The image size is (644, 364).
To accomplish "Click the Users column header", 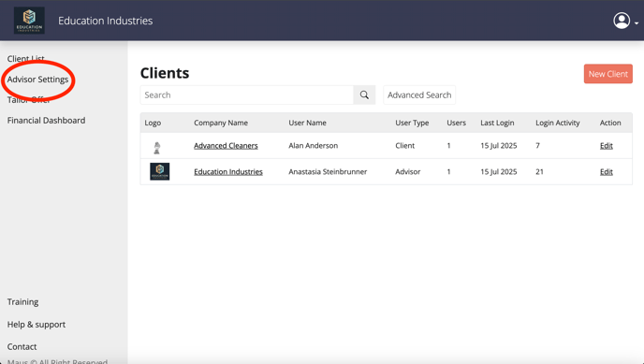I will (456, 123).
